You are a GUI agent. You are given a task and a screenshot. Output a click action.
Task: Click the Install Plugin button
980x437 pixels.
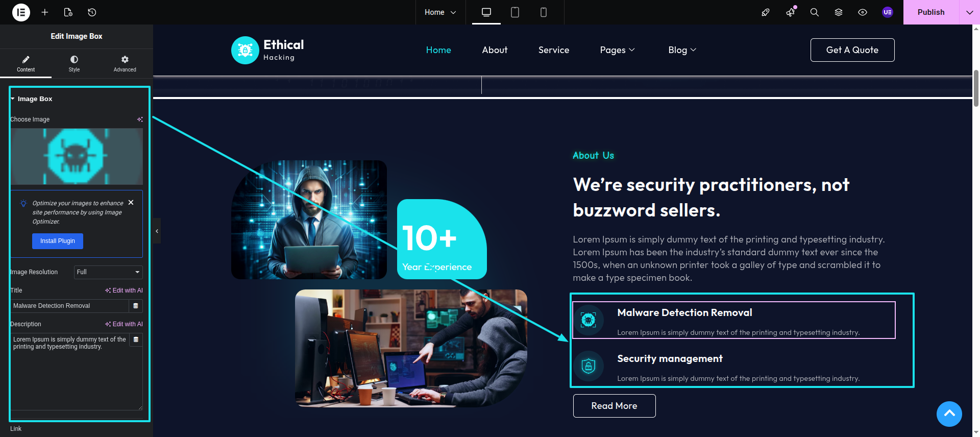click(58, 241)
